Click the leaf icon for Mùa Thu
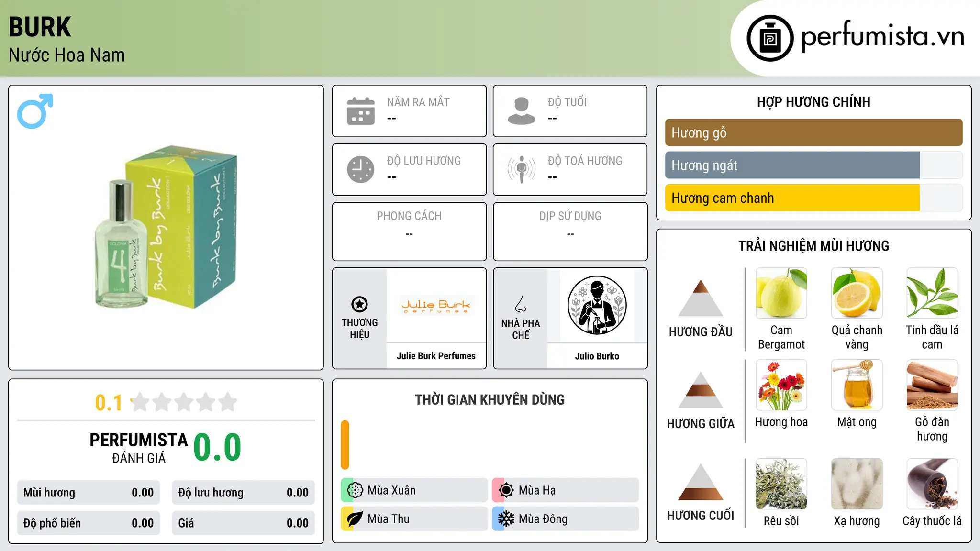Viewport: 980px width, 551px height. [x=355, y=519]
